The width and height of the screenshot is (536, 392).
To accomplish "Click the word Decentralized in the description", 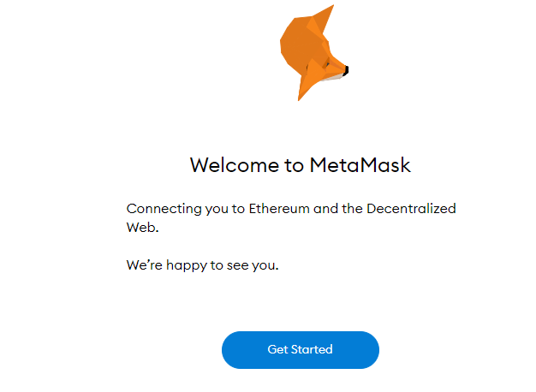I will [411, 209].
